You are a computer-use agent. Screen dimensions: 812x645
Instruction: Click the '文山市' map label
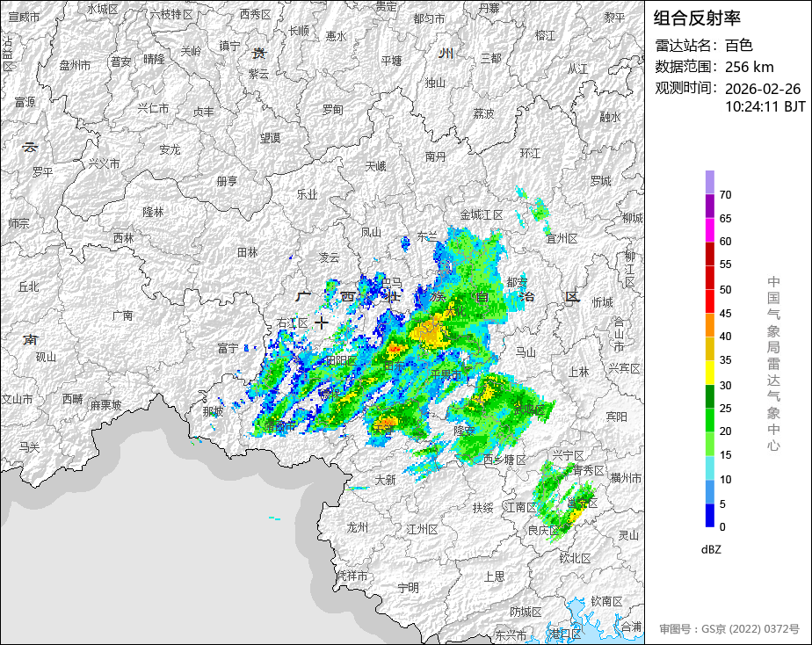[17, 399]
